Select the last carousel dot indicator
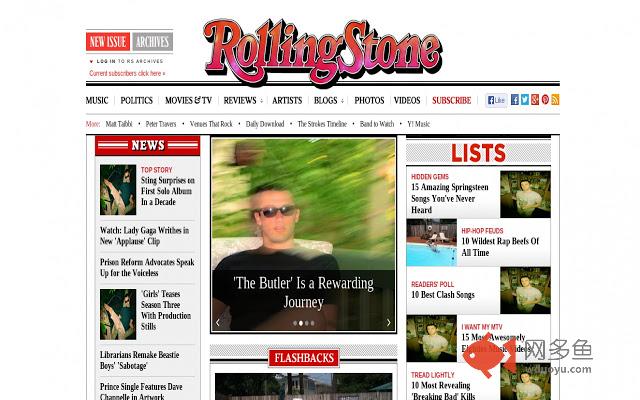The width and height of the screenshot is (640, 400). [312, 323]
